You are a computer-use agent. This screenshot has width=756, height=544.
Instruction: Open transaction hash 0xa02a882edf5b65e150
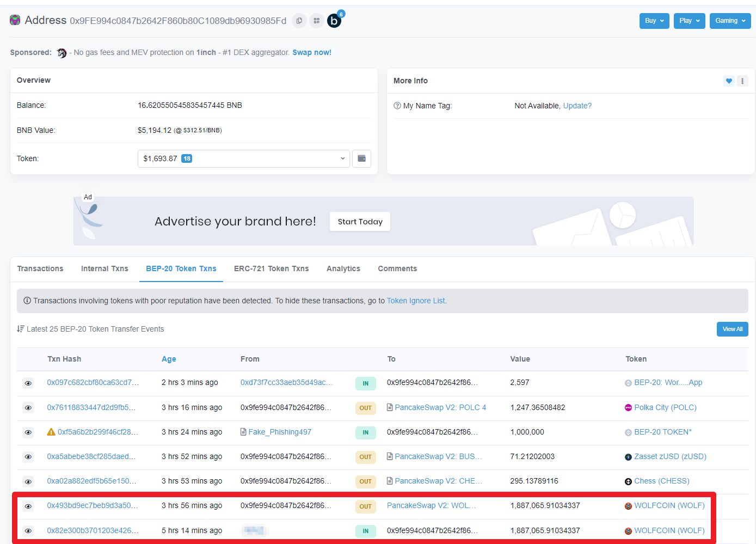[x=91, y=481]
